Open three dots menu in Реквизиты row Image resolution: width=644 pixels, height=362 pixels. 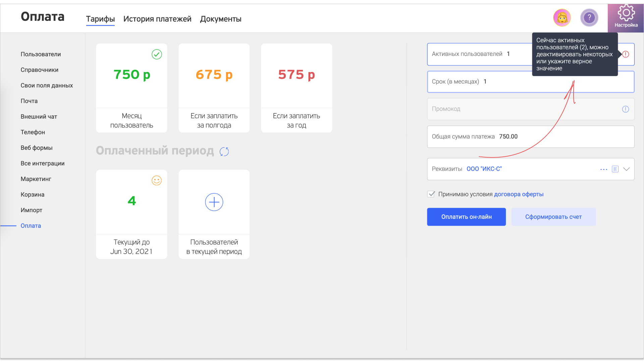[603, 169]
